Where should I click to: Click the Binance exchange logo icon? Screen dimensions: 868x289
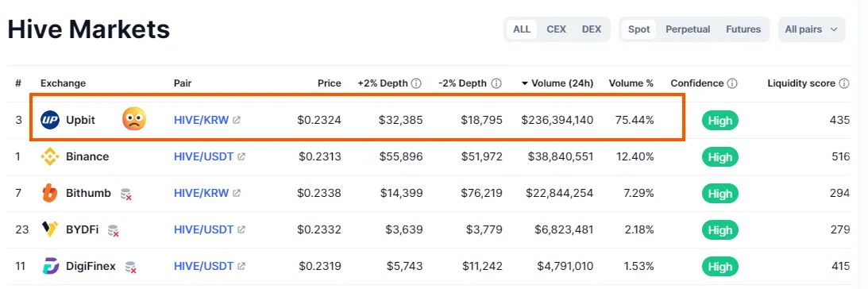[50, 156]
